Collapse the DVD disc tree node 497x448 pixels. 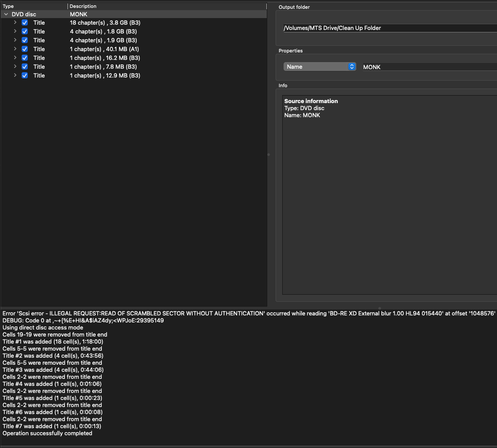6,14
